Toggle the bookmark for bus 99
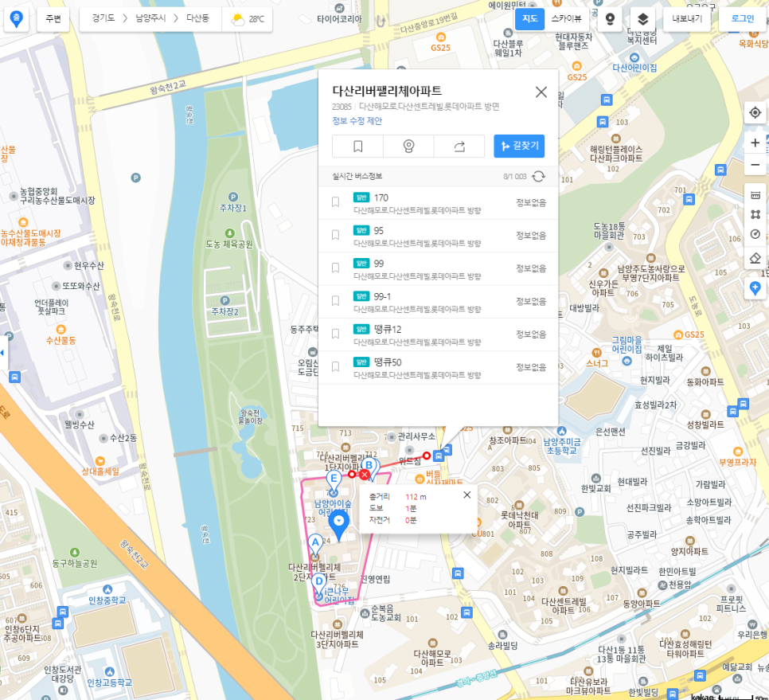Image resolution: width=769 pixels, height=700 pixels. (x=335, y=268)
